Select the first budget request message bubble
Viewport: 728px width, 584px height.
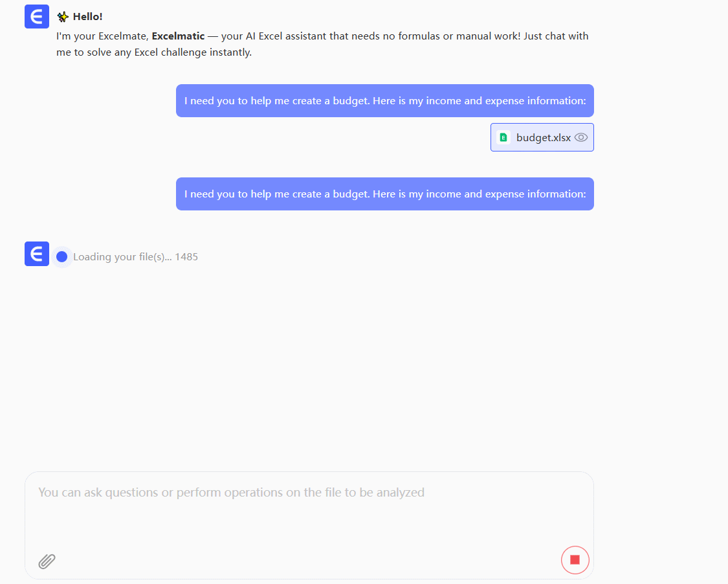click(x=384, y=101)
